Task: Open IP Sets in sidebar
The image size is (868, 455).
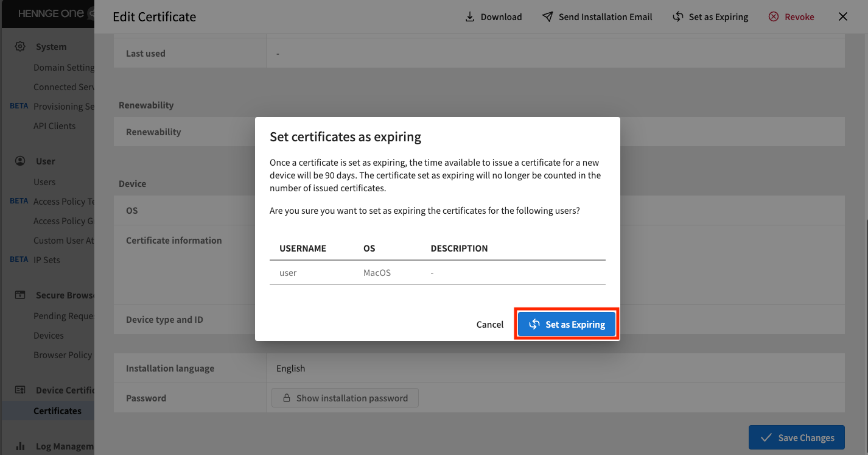Action: pos(47,260)
